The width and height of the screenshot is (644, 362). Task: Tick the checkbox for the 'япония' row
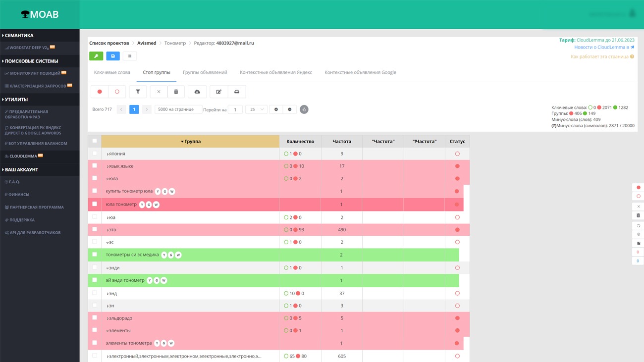(x=95, y=154)
